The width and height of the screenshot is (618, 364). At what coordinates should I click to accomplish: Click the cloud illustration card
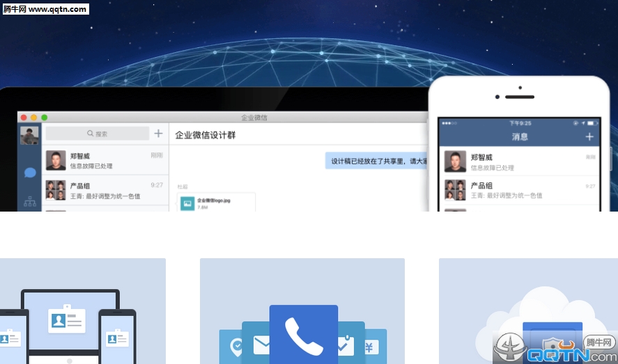click(x=528, y=311)
